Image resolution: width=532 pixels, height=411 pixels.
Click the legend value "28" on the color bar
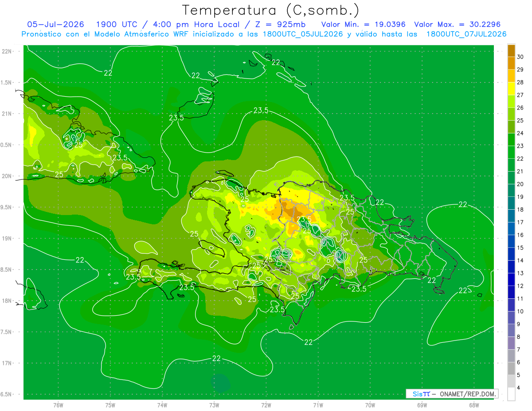(521, 82)
